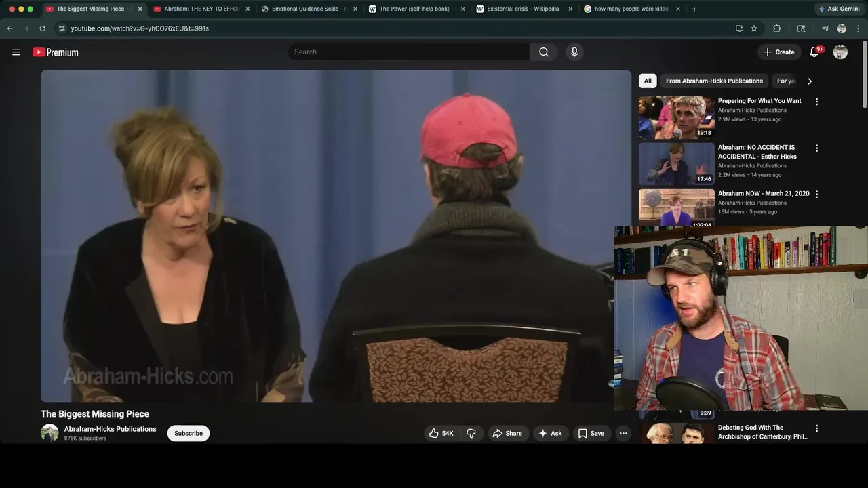Close the Emotional Guidance Scale tab

click(355, 9)
